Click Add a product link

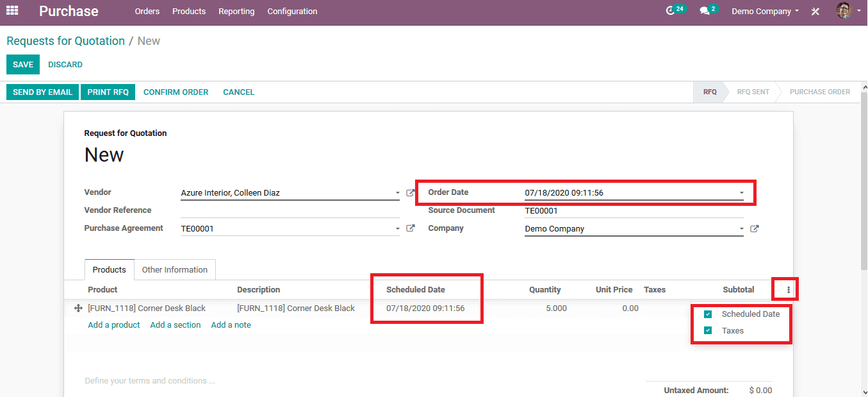[114, 325]
